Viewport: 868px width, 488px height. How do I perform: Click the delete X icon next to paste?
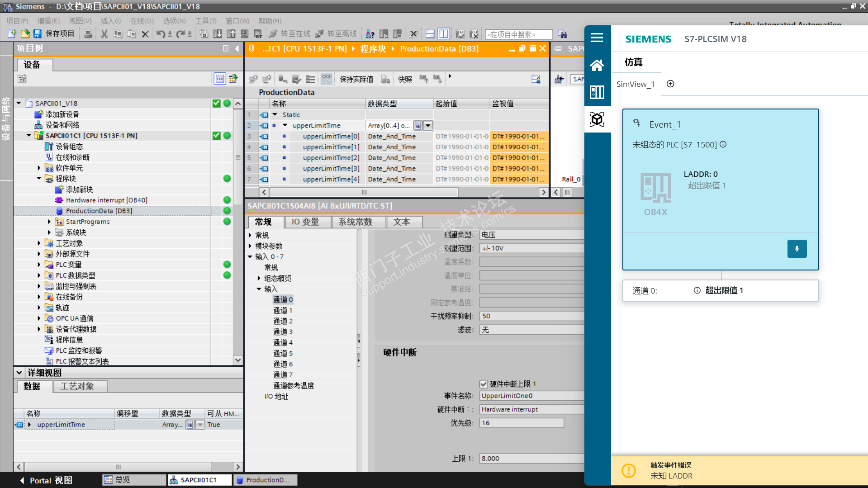145,34
